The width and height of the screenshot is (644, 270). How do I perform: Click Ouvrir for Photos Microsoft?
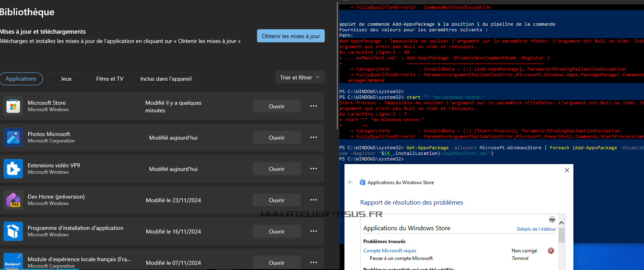(x=277, y=138)
